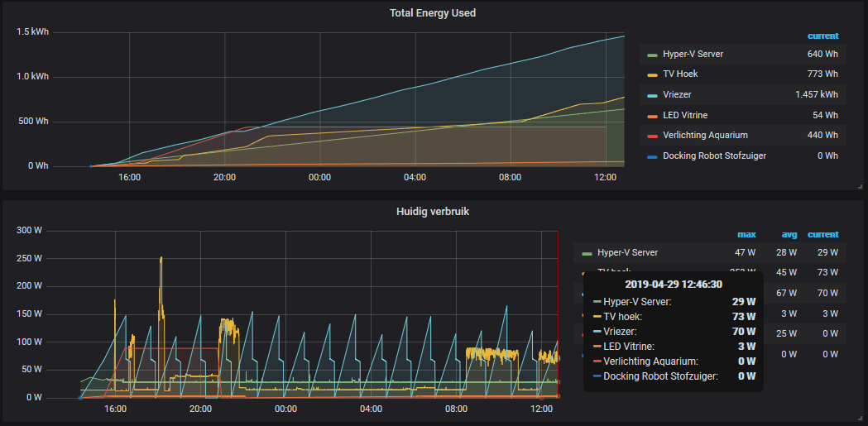Open green swatch beside Hyper-V Server in Huidig verbruik legend

[x=587, y=254]
